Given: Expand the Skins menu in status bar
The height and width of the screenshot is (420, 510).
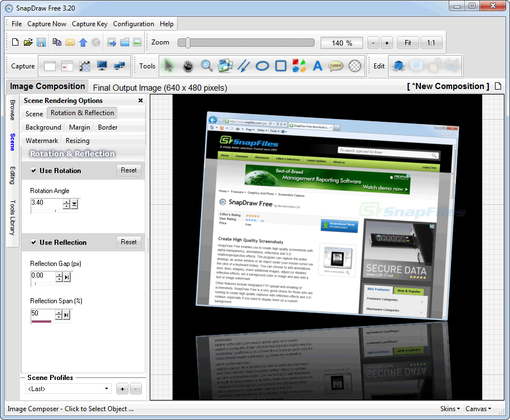Looking at the screenshot, I should (x=450, y=409).
